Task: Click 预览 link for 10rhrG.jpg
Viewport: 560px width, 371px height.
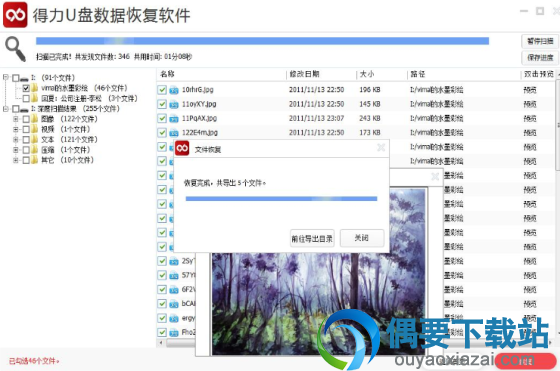Action: click(530, 90)
